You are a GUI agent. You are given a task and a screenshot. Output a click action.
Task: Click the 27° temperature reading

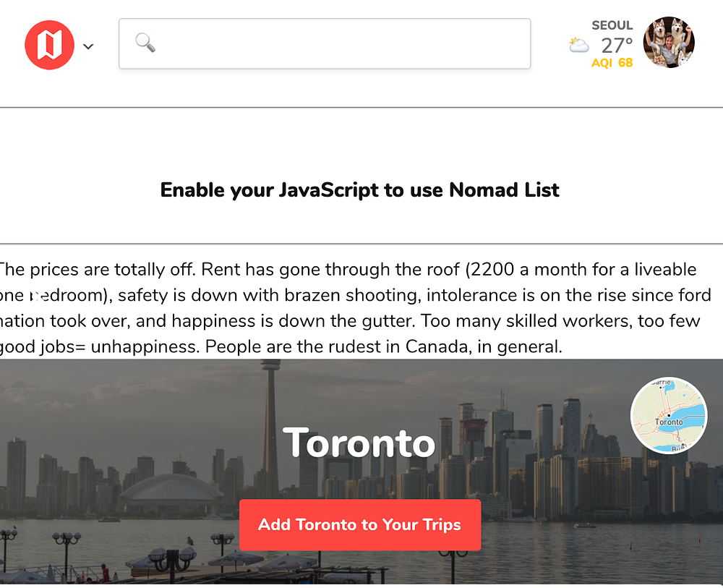617,46
